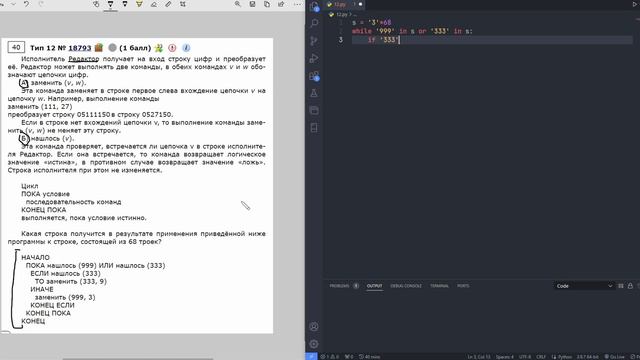Open VS Code Accounts menu
The width and height of the screenshot is (640, 360).
tap(314, 327)
